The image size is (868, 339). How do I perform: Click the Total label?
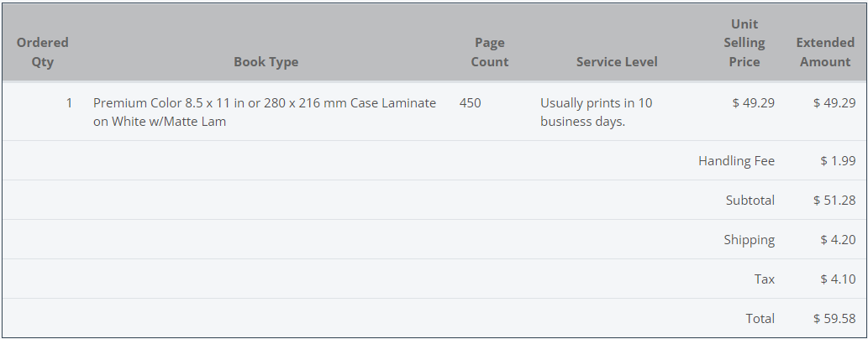pos(760,319)
